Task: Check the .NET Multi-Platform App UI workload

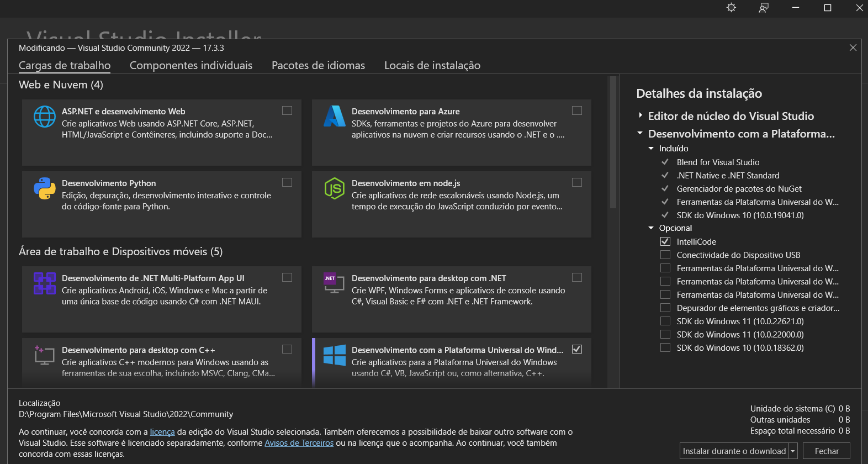Action: coord(287,277)
